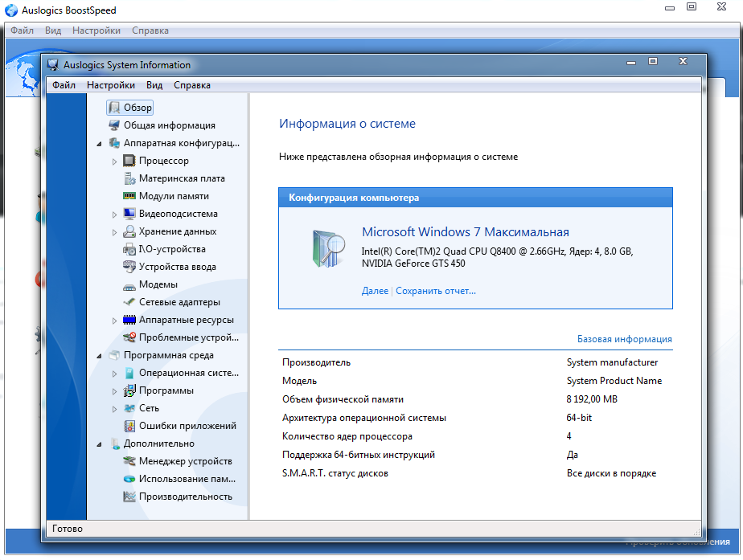This screenshot has height=560, width=743.
Task: Expand the Операционная система tree node
Action: pos(114,374)
